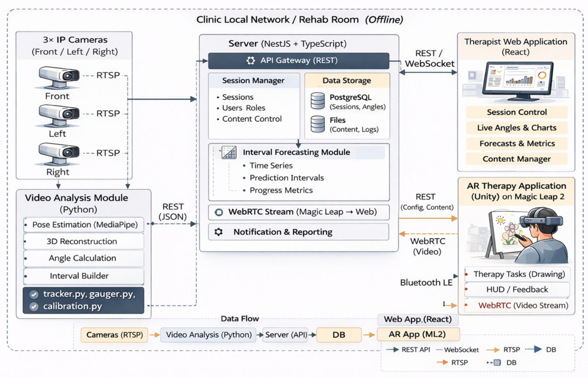This screenshot has width=588, height=378.
Task: Click the Progress Metrics bullet text
Action: pyautogui.click(x=281, y=190)
